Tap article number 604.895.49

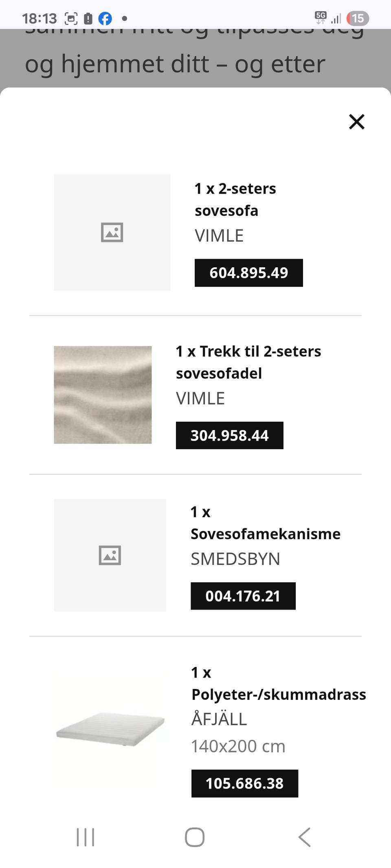248,273
